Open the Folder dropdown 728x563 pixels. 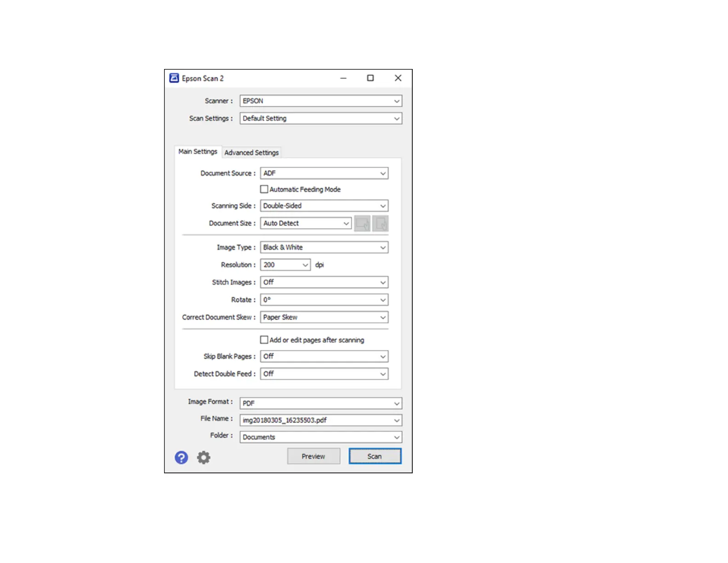pos(321,437)
